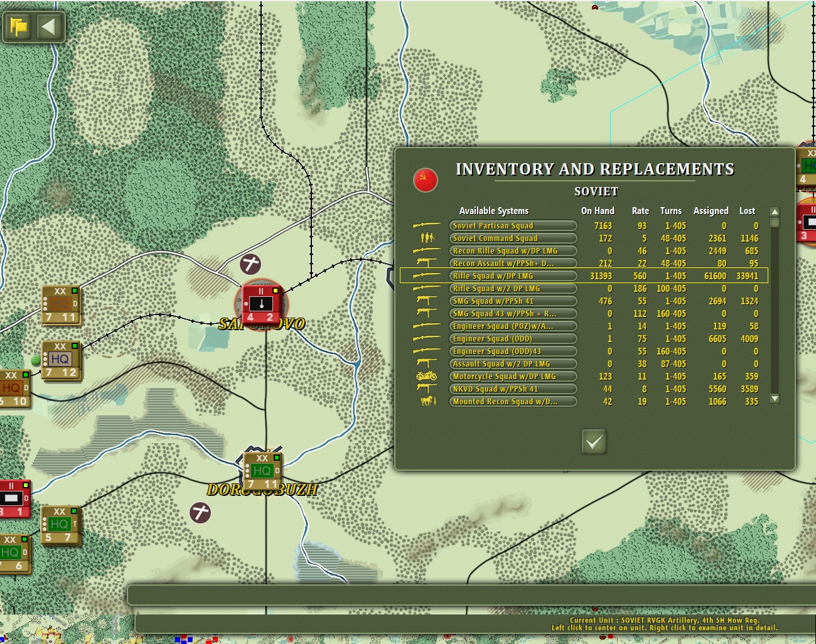This screenshot has height=644, width=816.
Task: Click the Lost column header
Action: pyautogui.click(x=747, y=211)
